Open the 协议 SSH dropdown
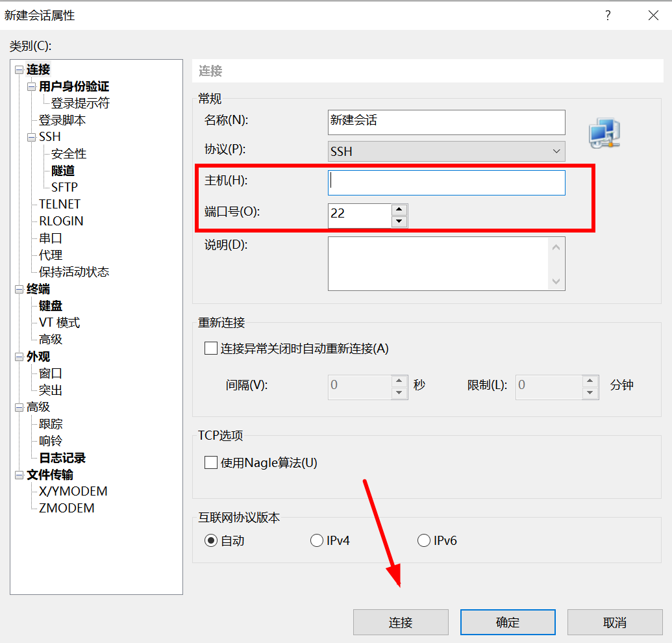Screen dimensions: 672x643 (x=447, y=151)
